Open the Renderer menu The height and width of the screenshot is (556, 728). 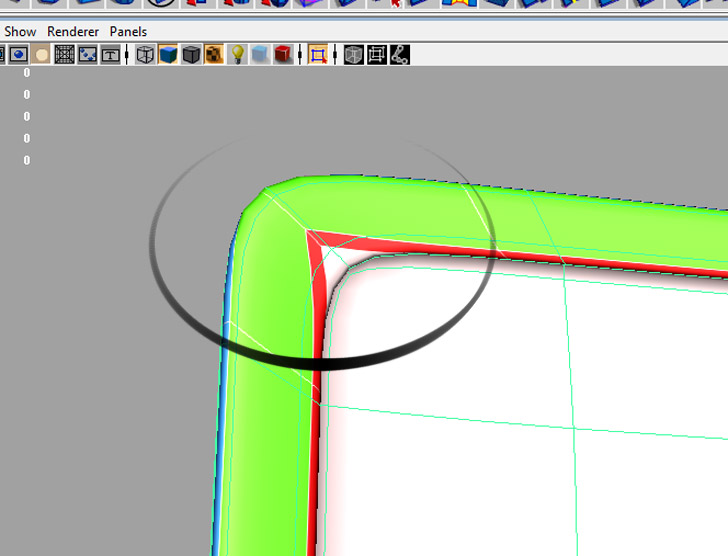tap(73, 32)
